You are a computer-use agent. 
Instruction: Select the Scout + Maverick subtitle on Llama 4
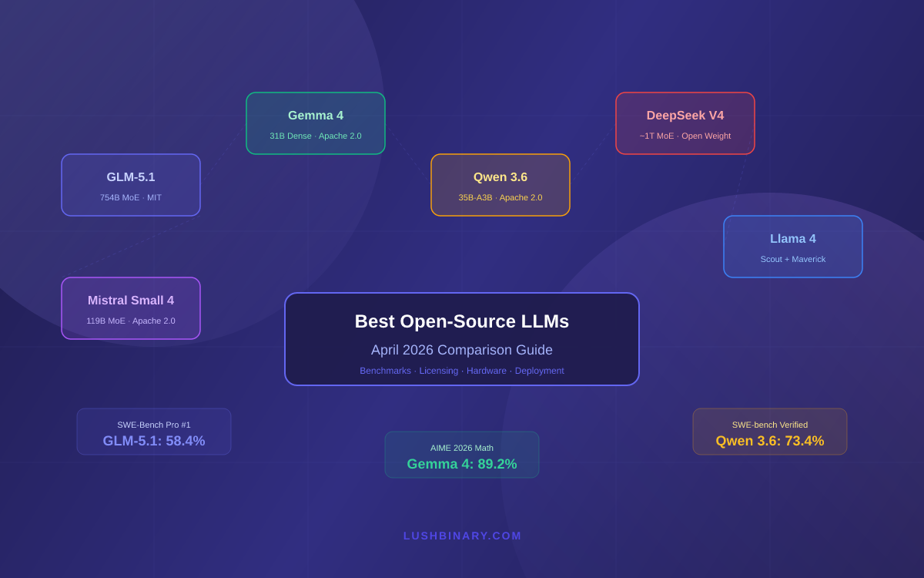[792, 259]
